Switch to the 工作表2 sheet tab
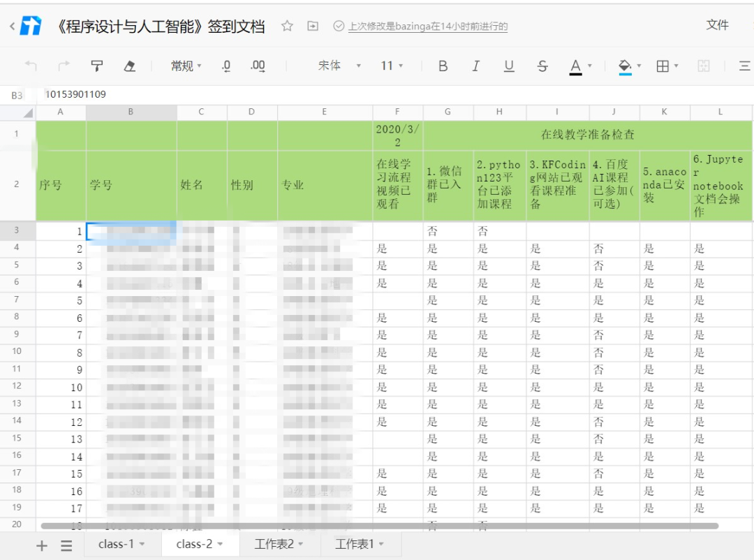754x560 pixels. [279, 544]
